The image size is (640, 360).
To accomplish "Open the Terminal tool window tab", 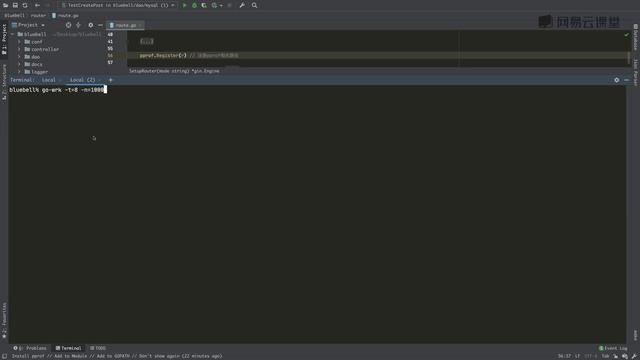I will (x=69, y=348).
